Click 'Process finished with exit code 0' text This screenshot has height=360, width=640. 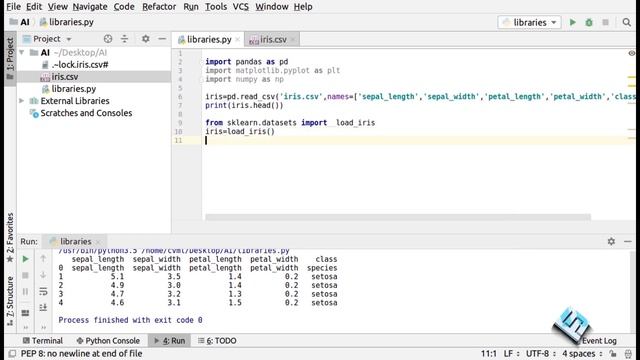[x=130, y=320]
